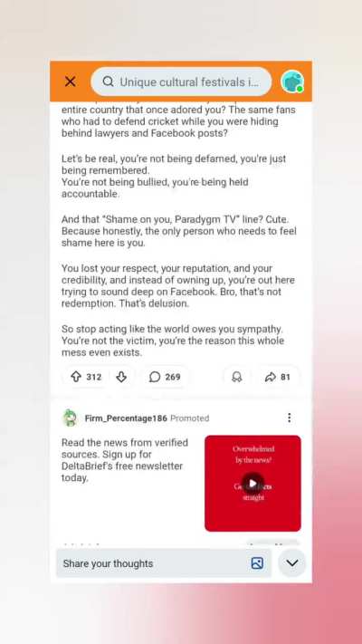Click the search field showing Unique cultural festivals
The image size is (362, 644).
click(181, 82)
